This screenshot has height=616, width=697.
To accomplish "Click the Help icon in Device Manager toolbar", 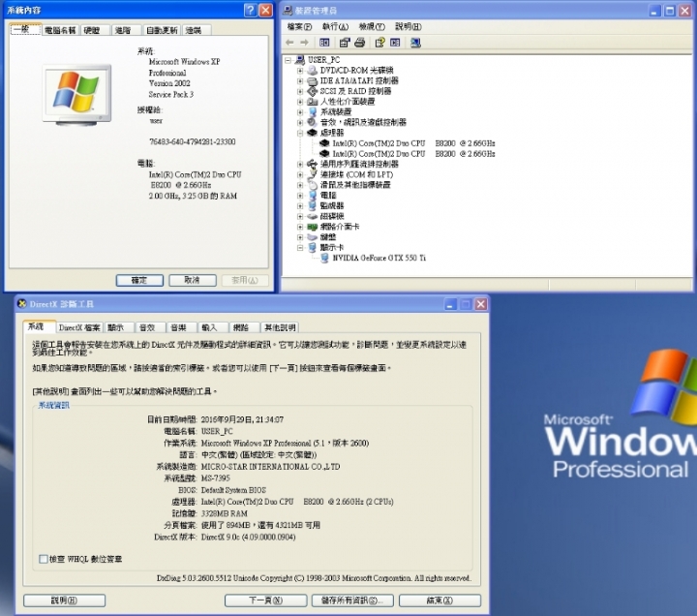I will tap(379, 43).
